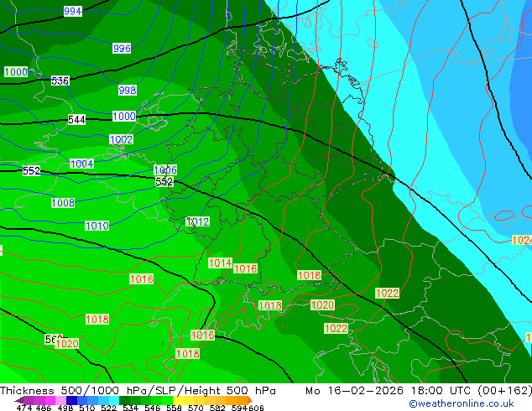Pick the dark blue legend color segment
532x411 pixels.
71,400
